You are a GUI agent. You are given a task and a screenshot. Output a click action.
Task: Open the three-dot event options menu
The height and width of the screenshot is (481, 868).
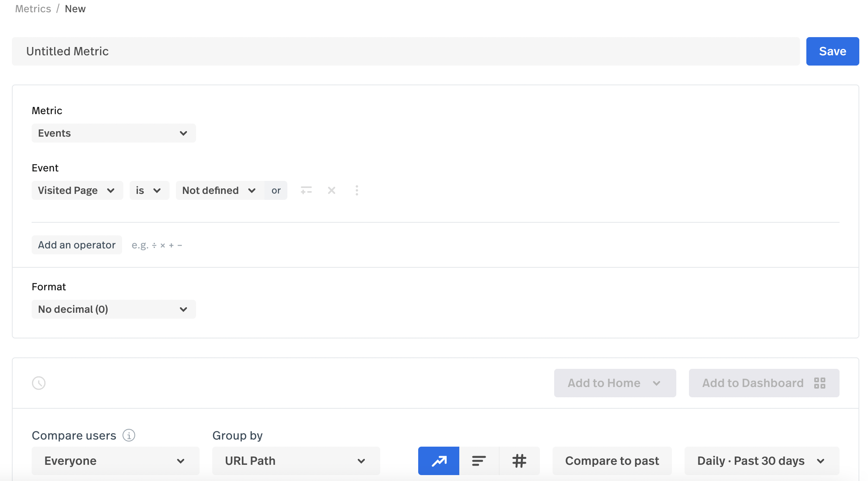tap(357, 190)
